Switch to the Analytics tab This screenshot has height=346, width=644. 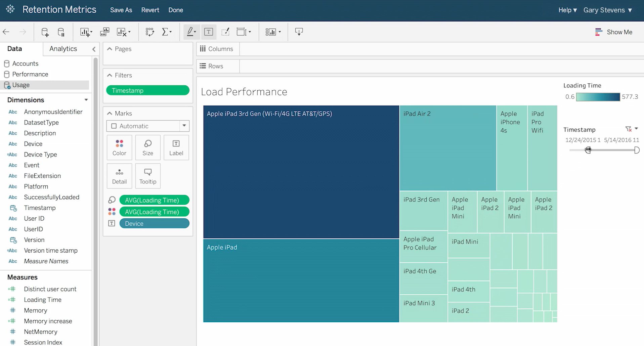(x=63, y=49)
